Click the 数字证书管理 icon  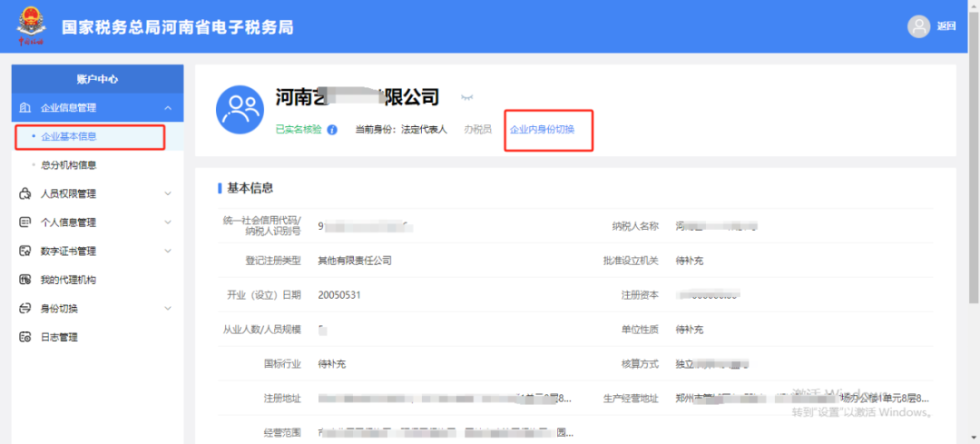[x=25, y=252]
